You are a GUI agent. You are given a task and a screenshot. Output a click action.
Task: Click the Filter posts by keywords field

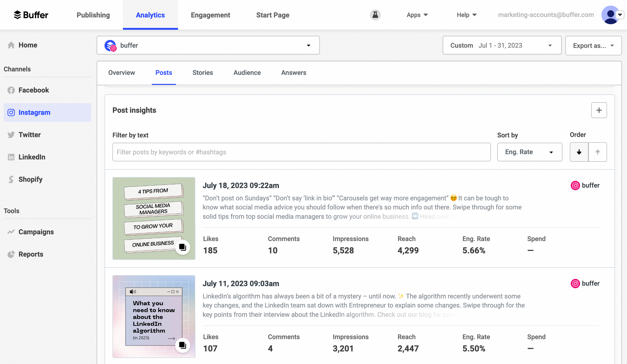[301, 152]
